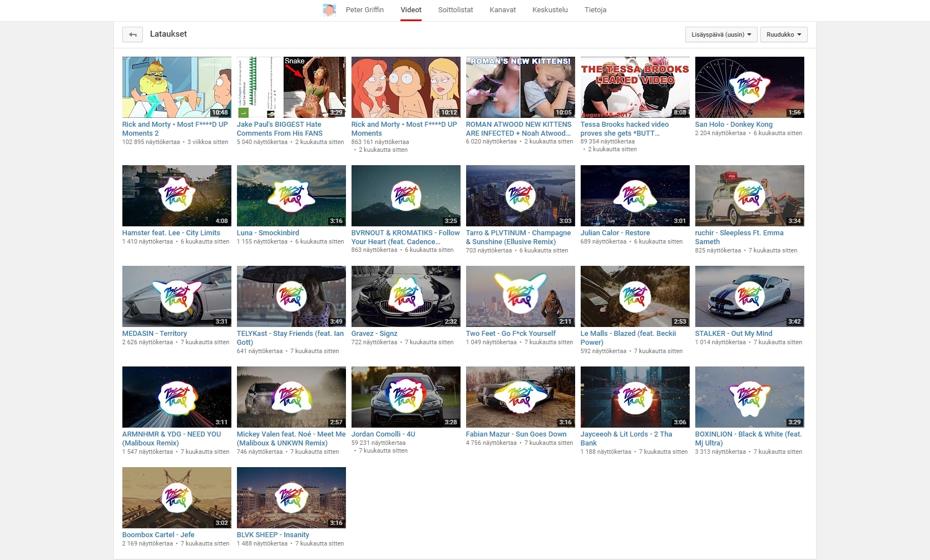Open Two Feet - Go F*ck Yourself thumbnail
Viewport: 930px width, 560px height.
(521, 296)
